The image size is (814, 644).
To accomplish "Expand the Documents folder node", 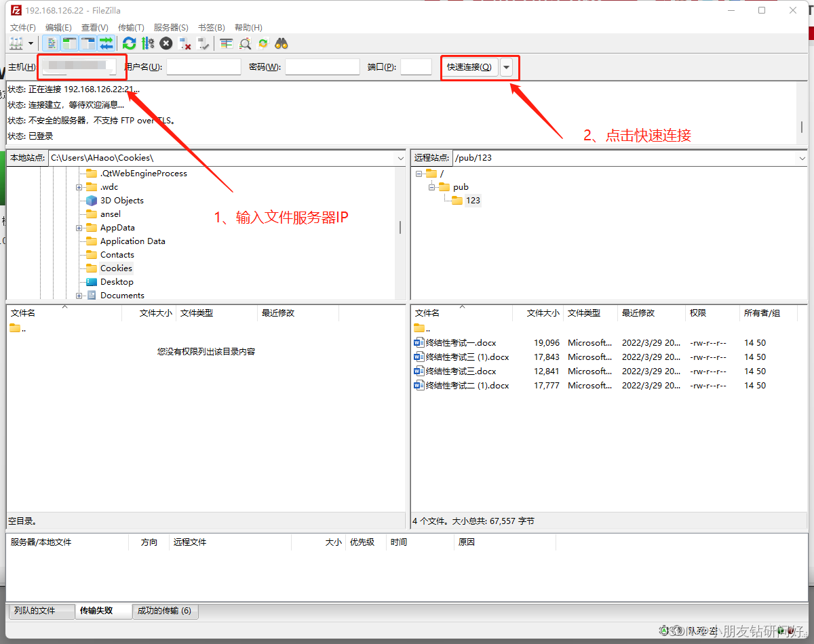I will [x=79, y=296].
